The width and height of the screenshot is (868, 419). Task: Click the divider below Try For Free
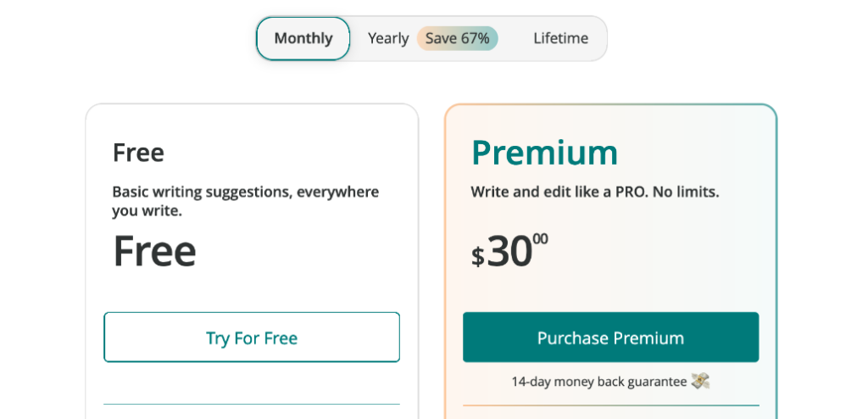tap(252, 405)
